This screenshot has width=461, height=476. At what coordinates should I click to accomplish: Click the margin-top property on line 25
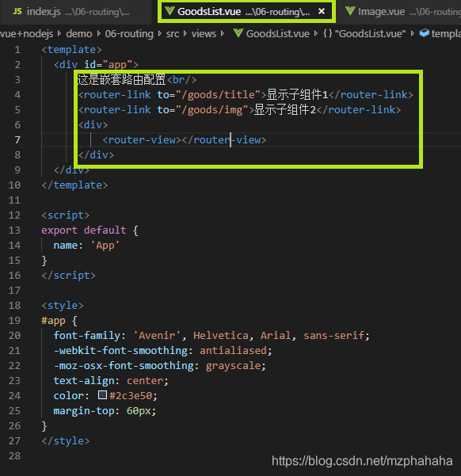pos(84,411)
